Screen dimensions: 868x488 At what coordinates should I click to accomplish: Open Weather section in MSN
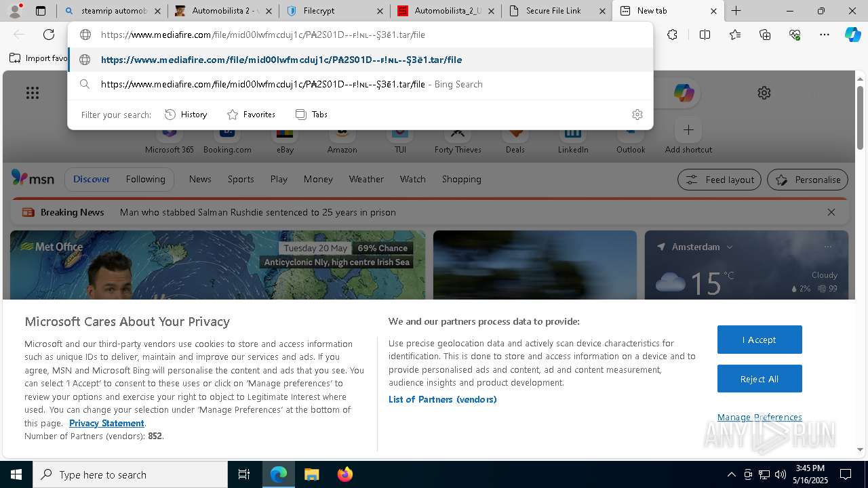point(366,179)
